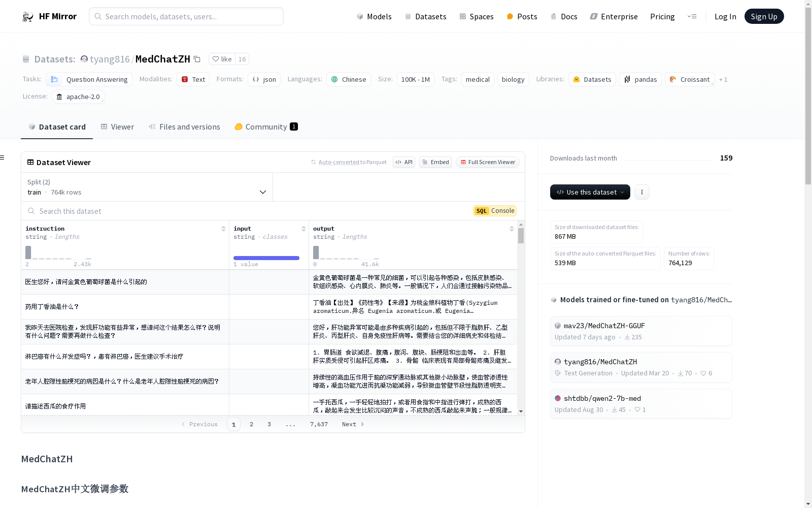Copy dataset name with the copy icon

point(197,59)
